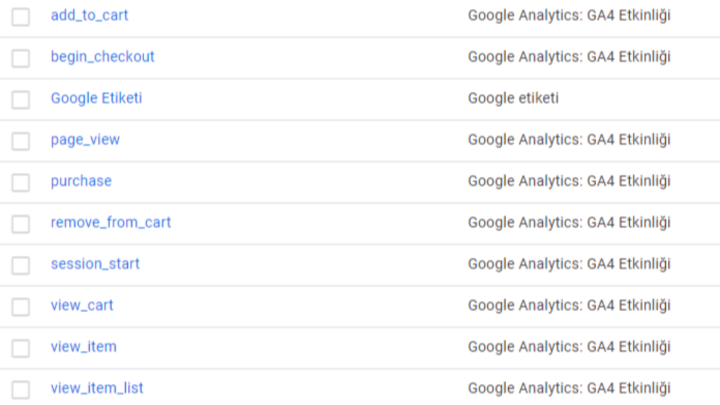Open the remove_from_cart tag link
Image resolution: width=720 pixels, height=405 pixels.
(111, 222)
